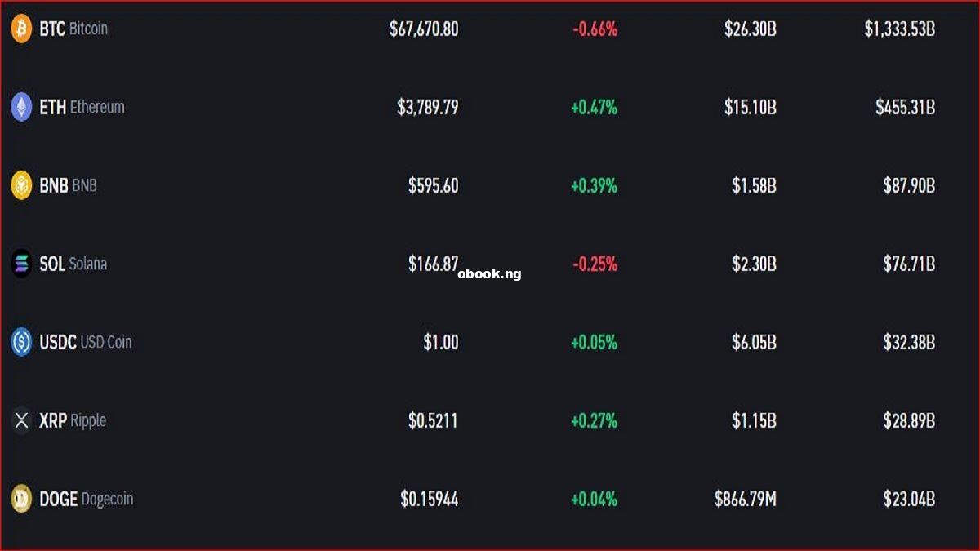Click the Solana logo icon

click(21, 264)
